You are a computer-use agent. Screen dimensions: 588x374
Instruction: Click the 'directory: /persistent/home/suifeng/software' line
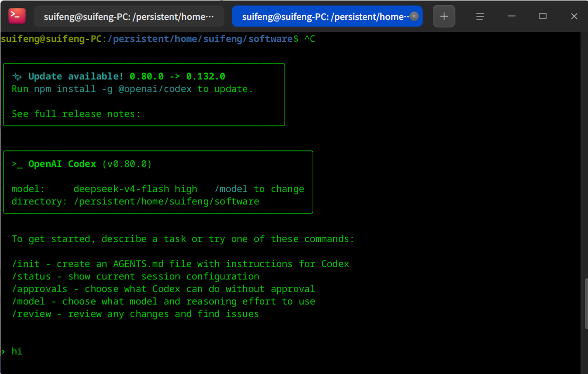136,201
